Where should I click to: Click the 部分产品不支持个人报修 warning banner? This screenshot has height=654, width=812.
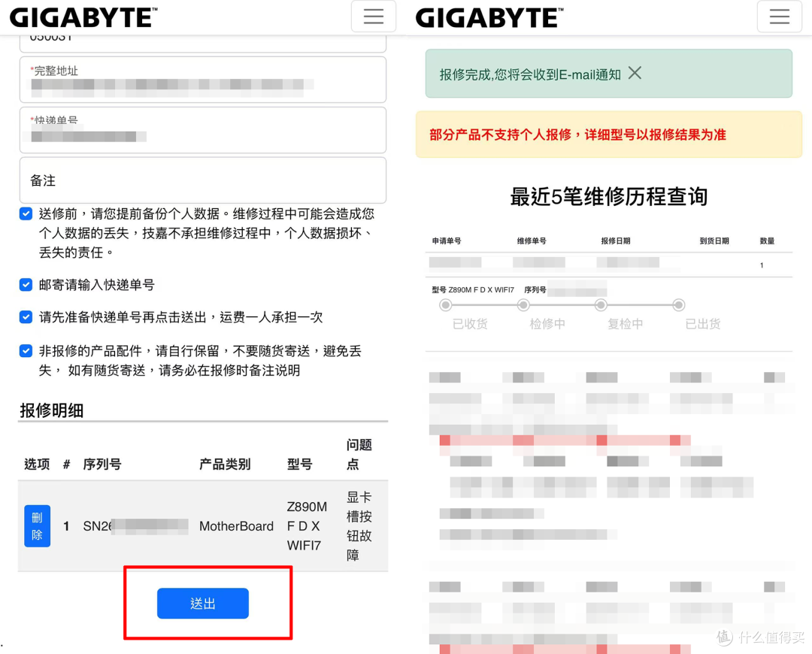(609, 135)
